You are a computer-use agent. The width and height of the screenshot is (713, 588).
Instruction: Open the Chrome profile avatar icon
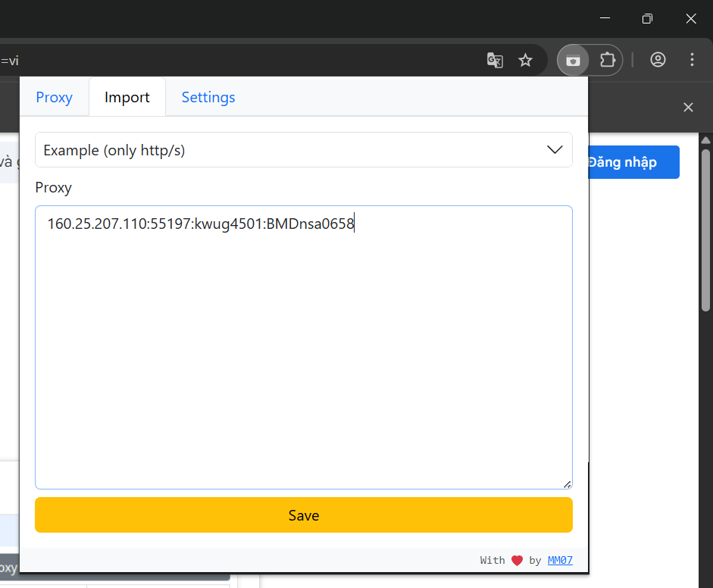click(658, 59)
